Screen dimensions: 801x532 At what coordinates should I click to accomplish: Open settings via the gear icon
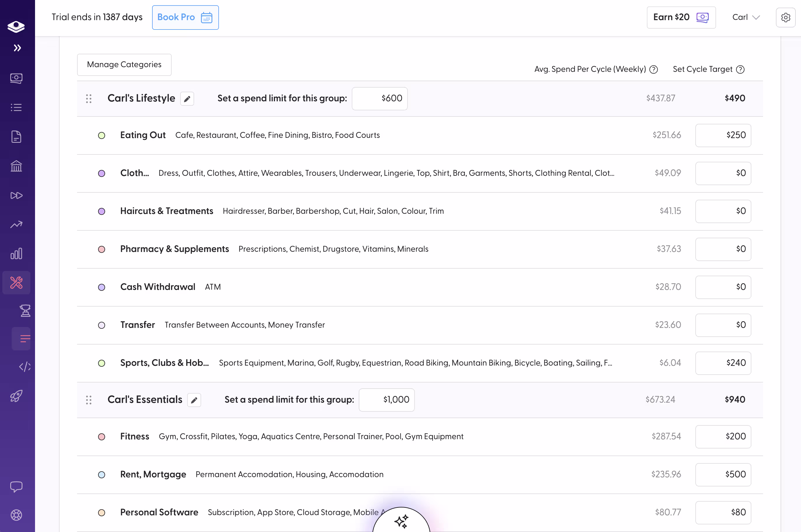click(786, 17)
